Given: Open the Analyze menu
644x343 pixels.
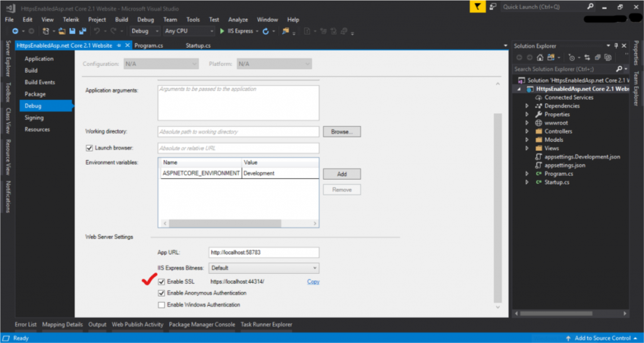Looking at the screenshot, I should pos(238,19).
